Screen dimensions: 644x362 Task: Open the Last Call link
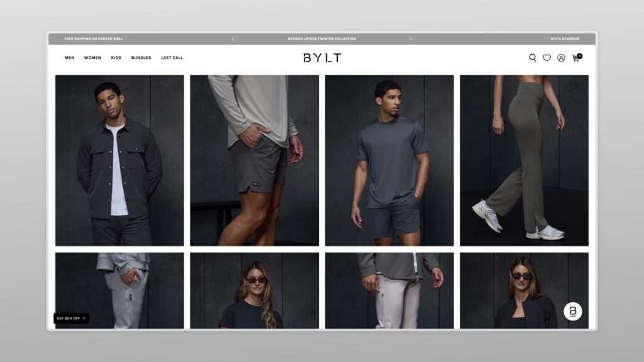click(x=172, y=58)
